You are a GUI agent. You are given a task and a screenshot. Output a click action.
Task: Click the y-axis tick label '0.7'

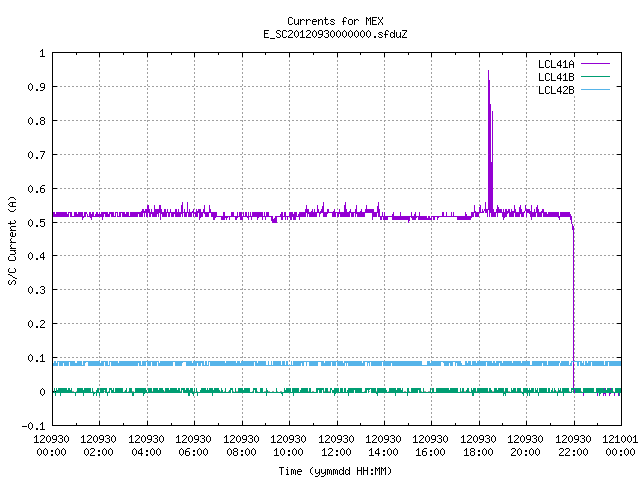(36, 155)
